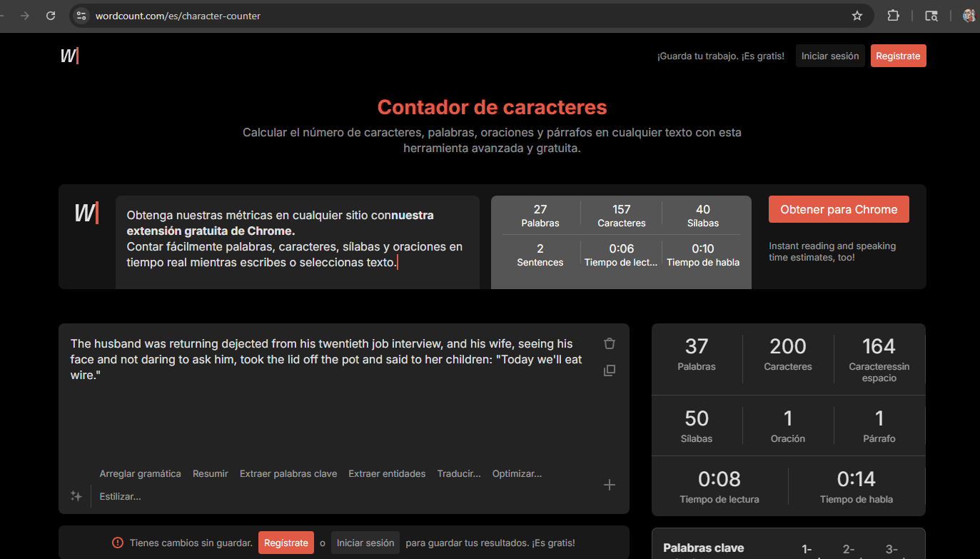Click Obtener para Chrome button
This screenshot has height=559, width=980.
pos(839,209)
